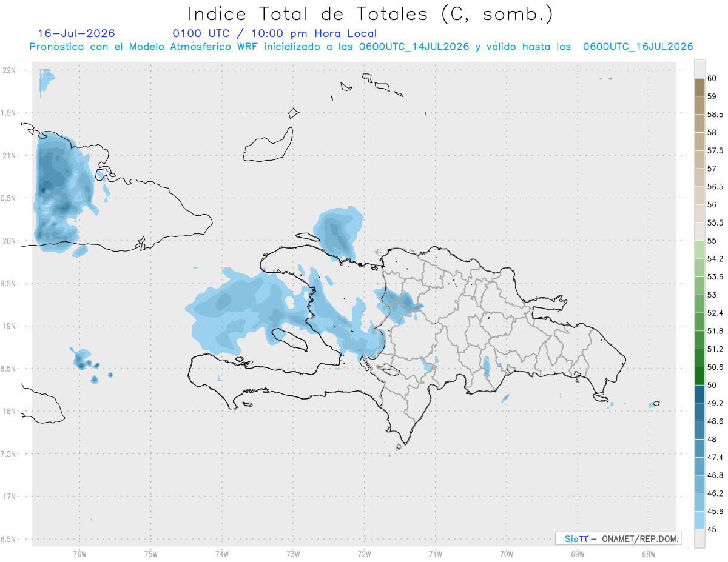Click the colorbar value '46.2'
Screen dimensions: 728x562
[715, 493]
